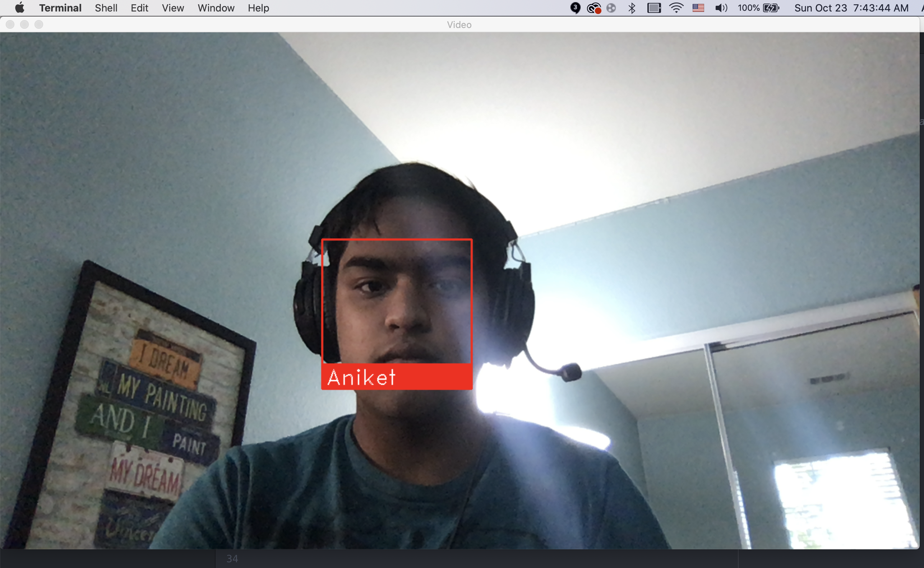924x568 pixels.
Task: Click the notification badge icon showing 3
Action: [575, 8]
